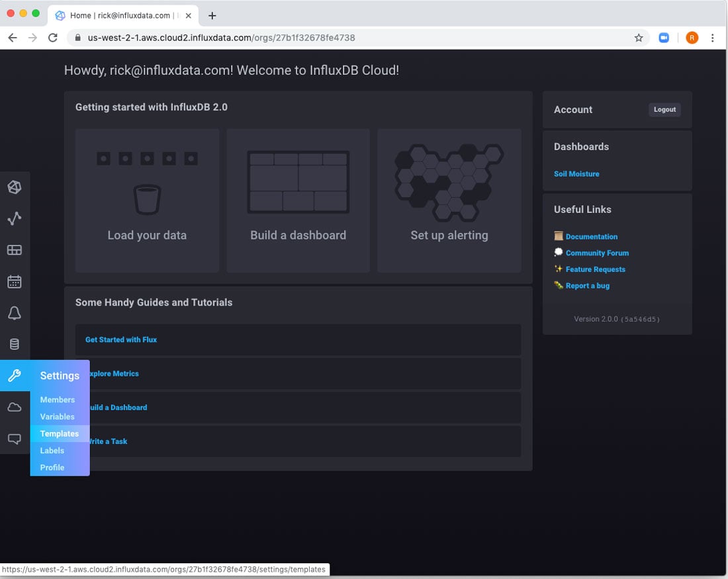The image size is (728, 579).
Task: Click the Settings wrench icon
Action: (x=15, y=376)
